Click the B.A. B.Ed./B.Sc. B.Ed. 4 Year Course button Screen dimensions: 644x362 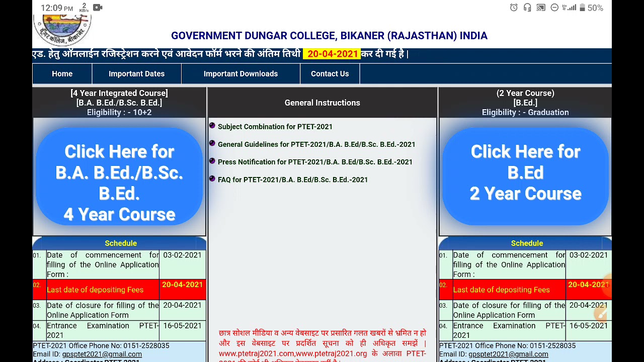point(119,176)
